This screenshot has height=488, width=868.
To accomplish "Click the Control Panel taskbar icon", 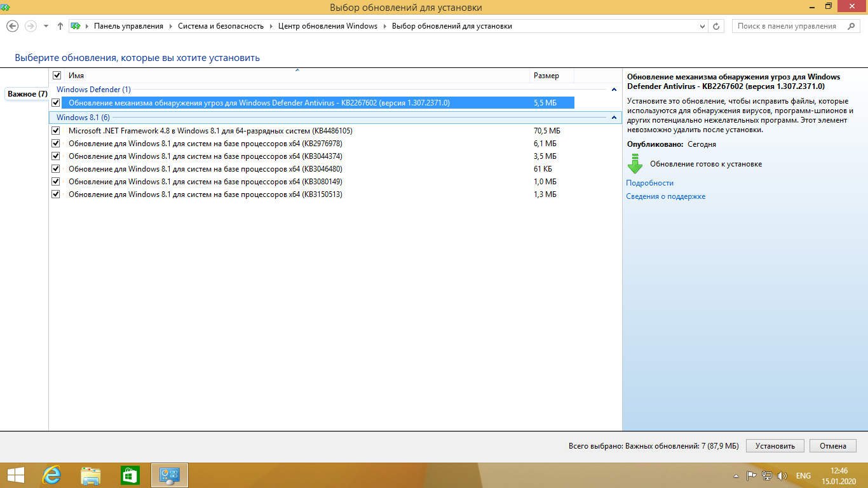I will [x=170, y=475].
